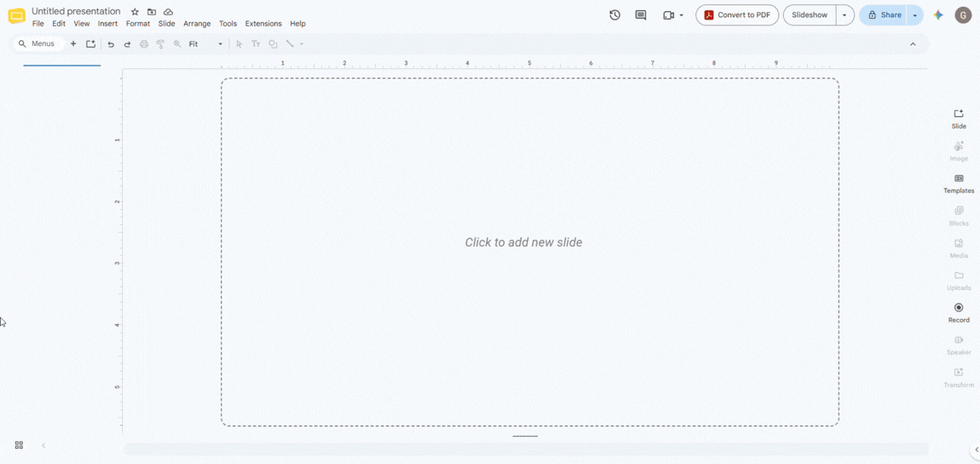Click Convert to PDF button
Viewport: 980px width, 464px height.
click(737, 15)
